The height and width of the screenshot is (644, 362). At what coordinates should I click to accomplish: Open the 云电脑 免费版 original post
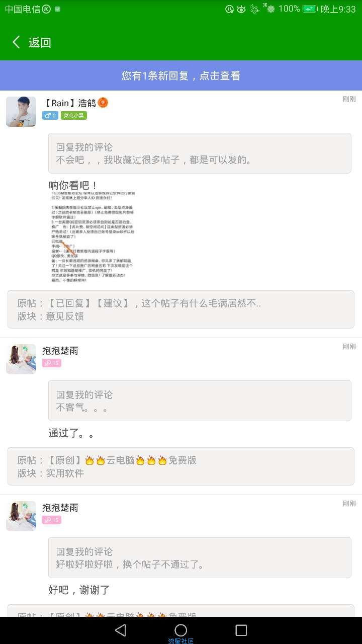point(181,466)
